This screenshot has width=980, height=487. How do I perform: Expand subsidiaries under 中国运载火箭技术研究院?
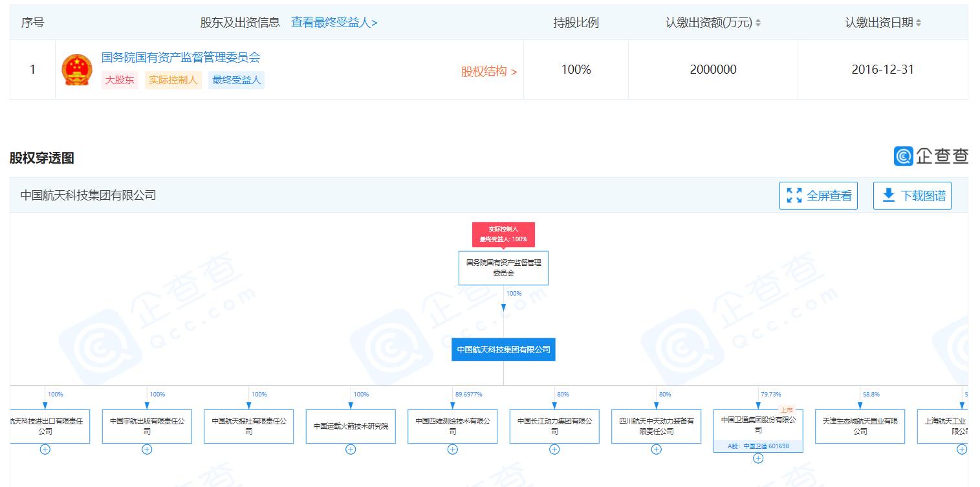pos(351,449)
